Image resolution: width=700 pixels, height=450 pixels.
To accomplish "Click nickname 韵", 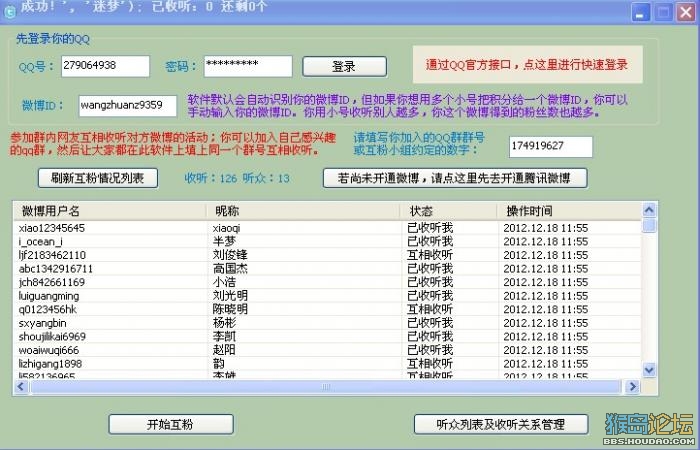I will pyautogui.click(x=219, y=364).
